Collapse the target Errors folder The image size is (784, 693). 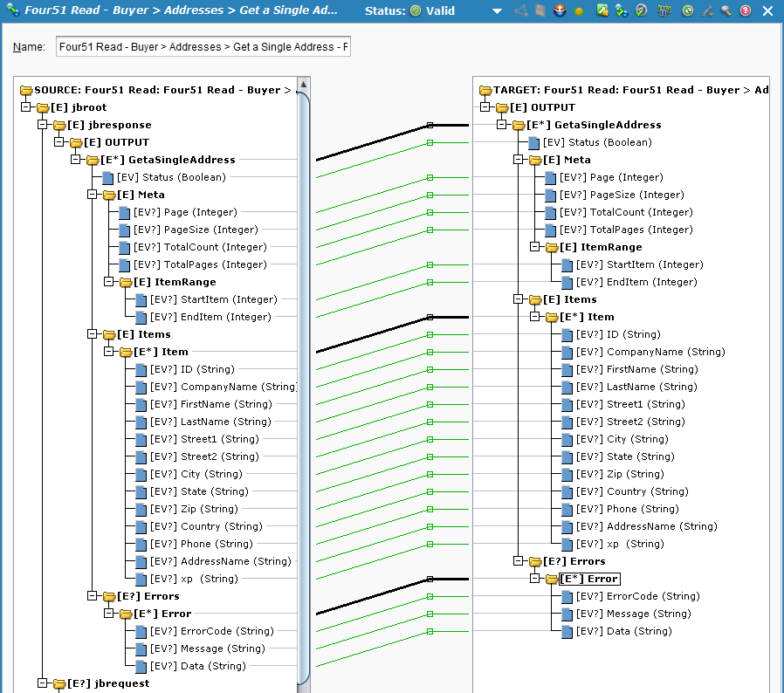coord(519,561)
